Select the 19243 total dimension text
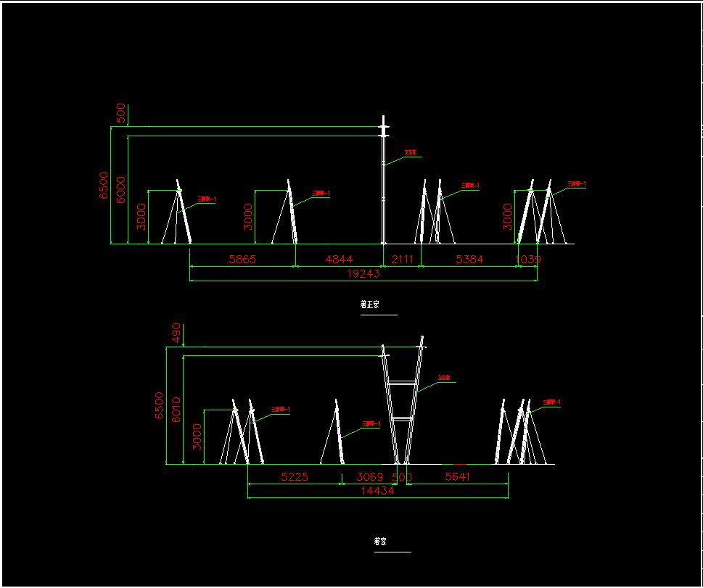 pos(363,274)
